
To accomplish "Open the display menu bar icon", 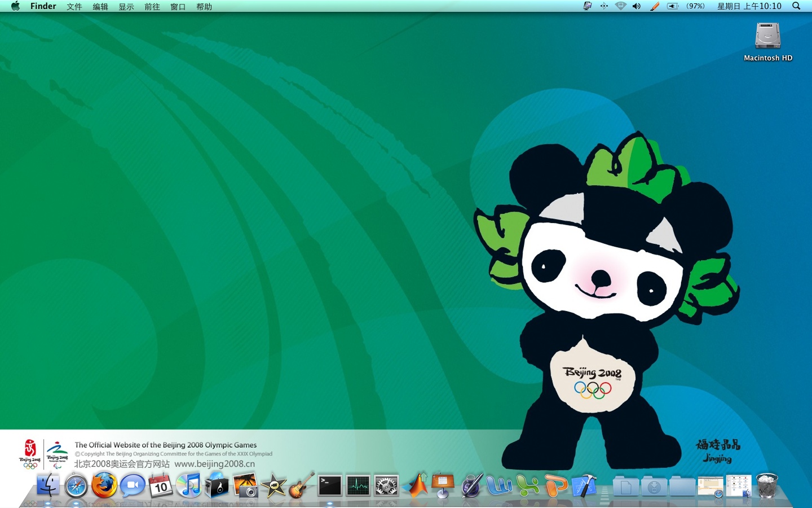I will click(587, 6).
